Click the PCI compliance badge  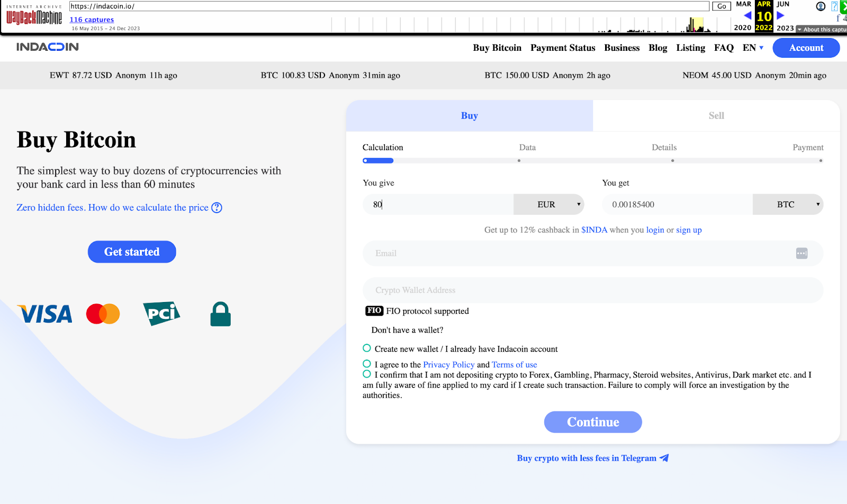click(x=161, y=314)
